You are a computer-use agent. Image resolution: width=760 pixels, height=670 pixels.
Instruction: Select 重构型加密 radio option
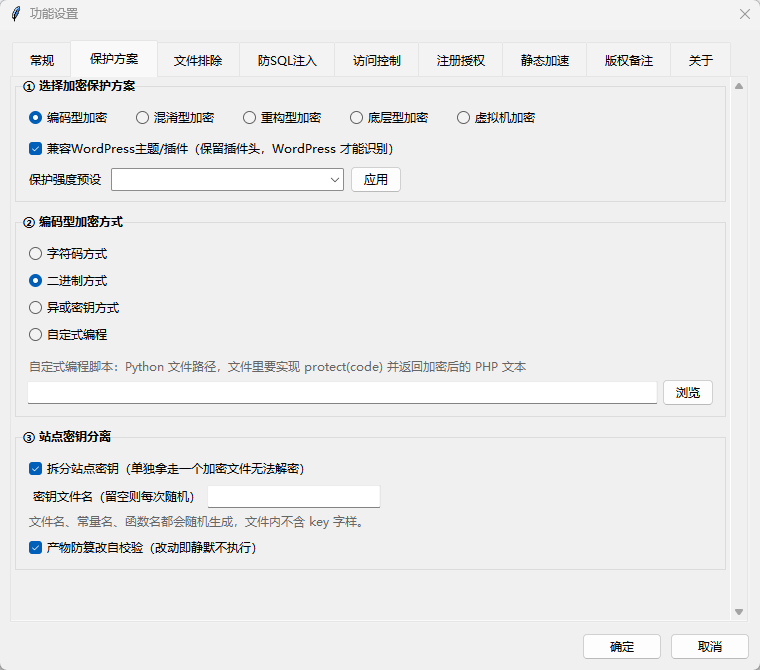tap(282, 118)
